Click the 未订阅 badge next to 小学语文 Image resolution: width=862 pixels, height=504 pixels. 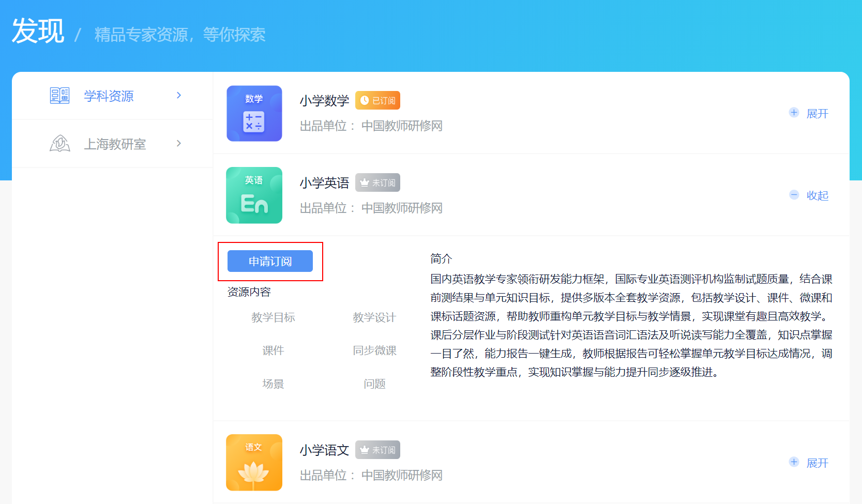coord(377,450)
